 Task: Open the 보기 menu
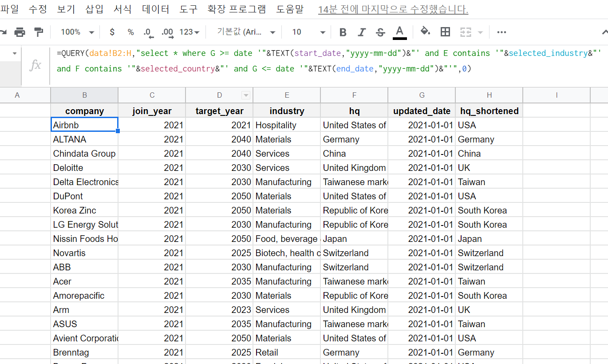point(66,9)
